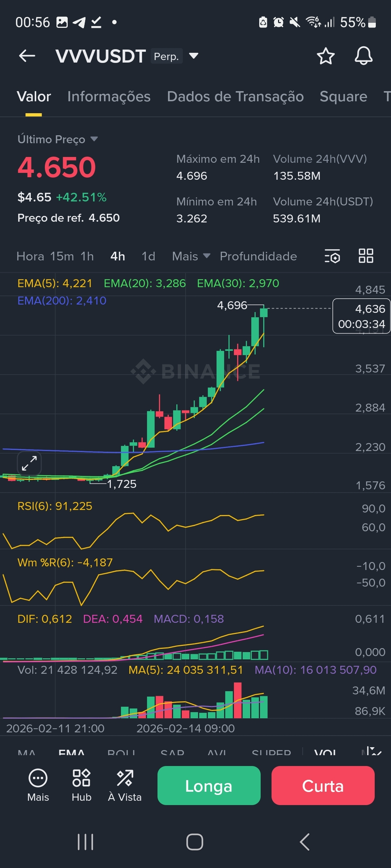Open Dados de Transação tab
The width and height of the screenshot is (391, 868).
[x=235, y=97]
